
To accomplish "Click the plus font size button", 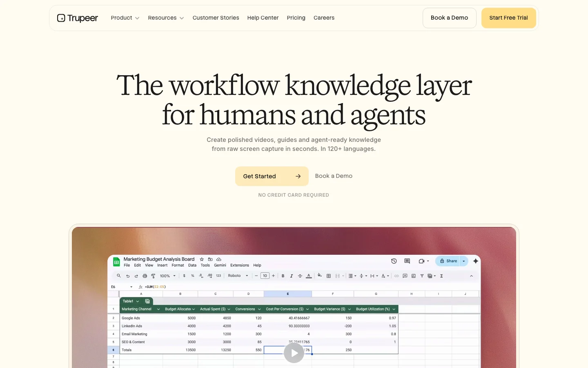I will tap(274, 276).
